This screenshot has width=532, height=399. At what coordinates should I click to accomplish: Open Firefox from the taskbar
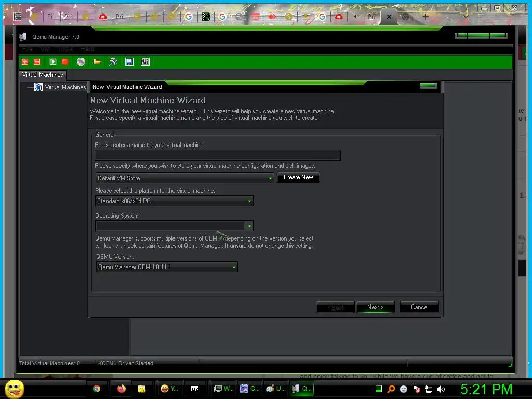point(121,389)
